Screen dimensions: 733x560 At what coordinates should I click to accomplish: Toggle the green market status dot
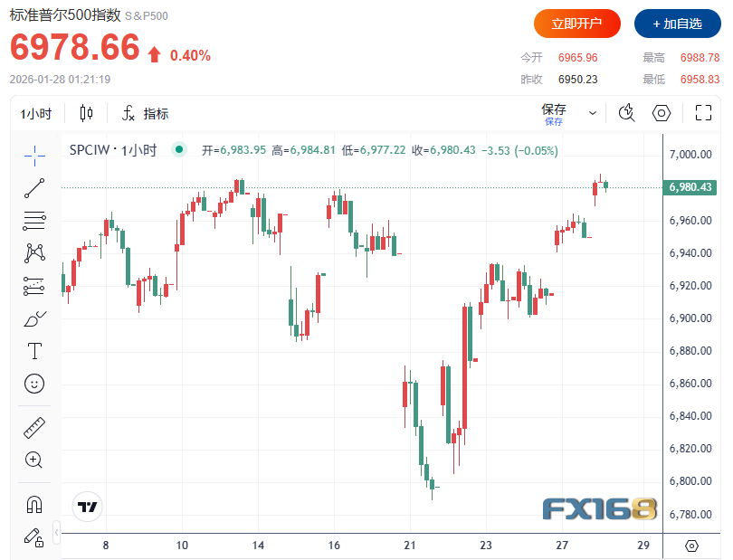coord(178,149)
